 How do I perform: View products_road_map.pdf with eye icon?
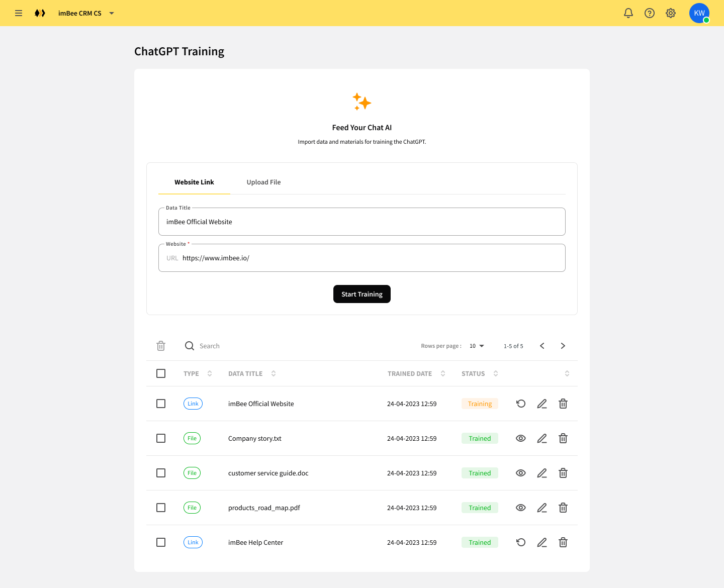tap(521, 508)
